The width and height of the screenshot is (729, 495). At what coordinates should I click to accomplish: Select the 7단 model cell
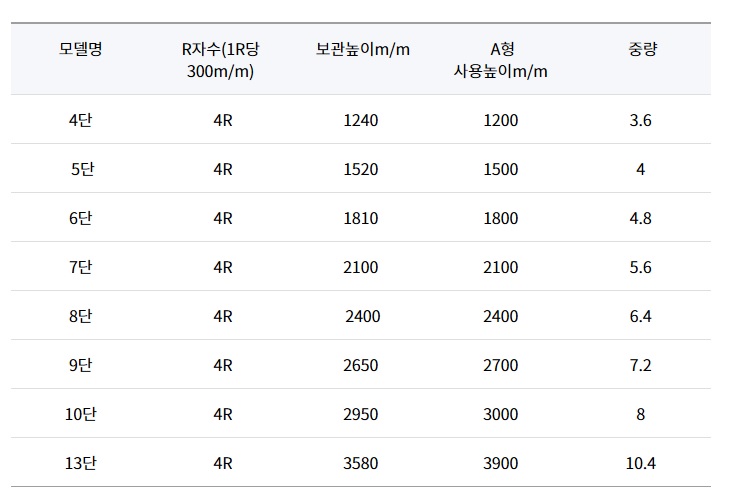click(80, 267)
